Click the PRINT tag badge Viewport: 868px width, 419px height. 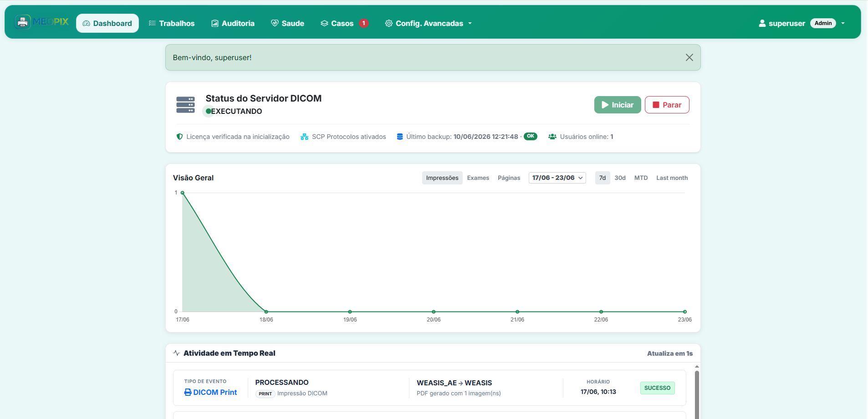tap(265, 393)
